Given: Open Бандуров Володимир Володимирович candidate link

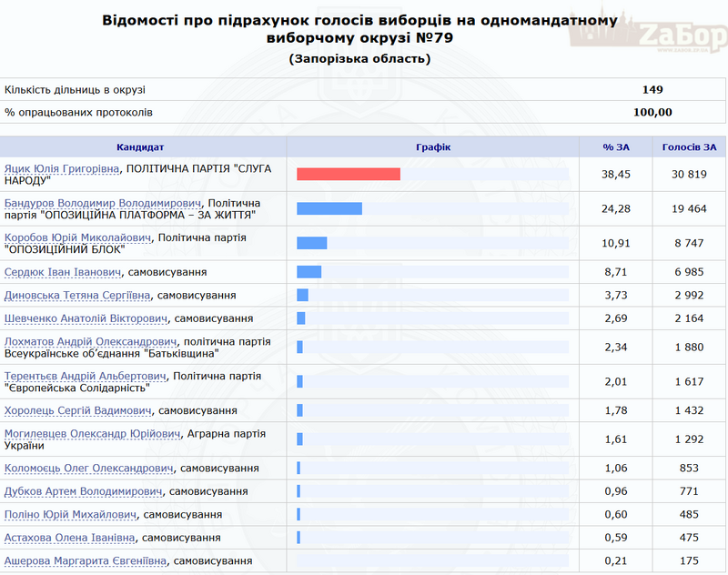Looking at the screenshot, I should 103,203.
